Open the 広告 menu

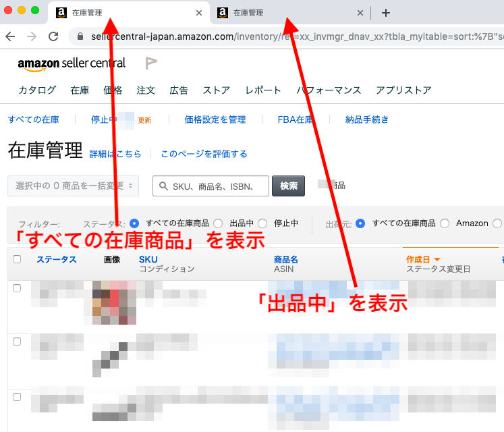[x=179, y=90]
